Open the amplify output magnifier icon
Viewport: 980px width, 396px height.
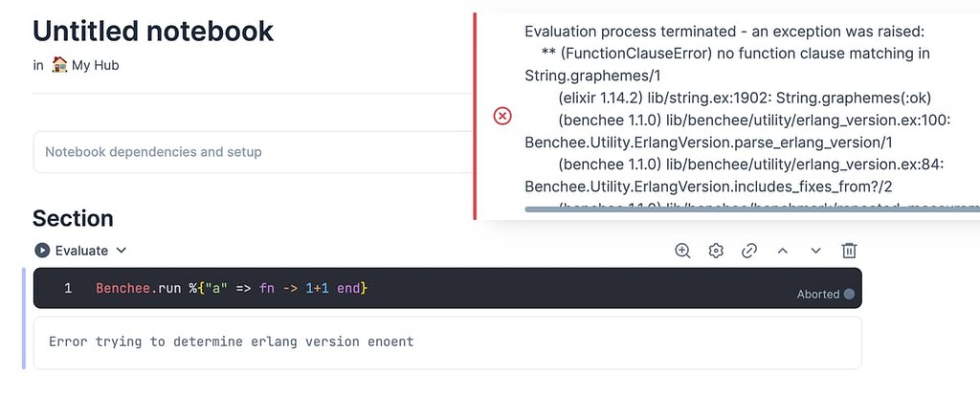pyautogui.click(x=682, y=251)
